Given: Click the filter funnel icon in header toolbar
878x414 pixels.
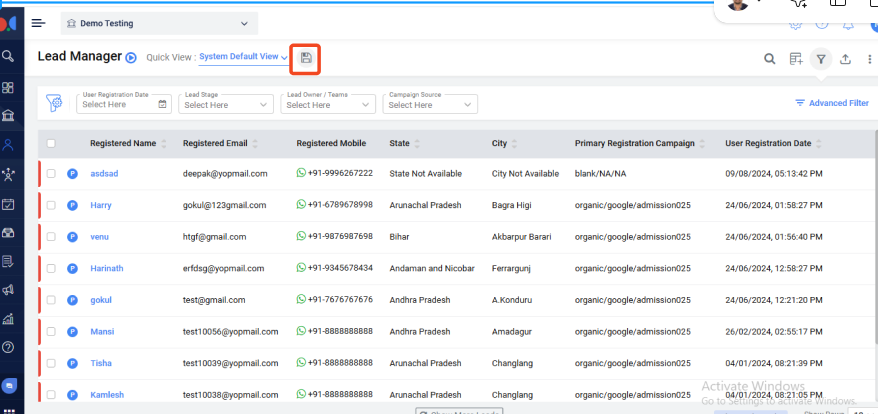Looking at the screenshot, I should (820, 59).
